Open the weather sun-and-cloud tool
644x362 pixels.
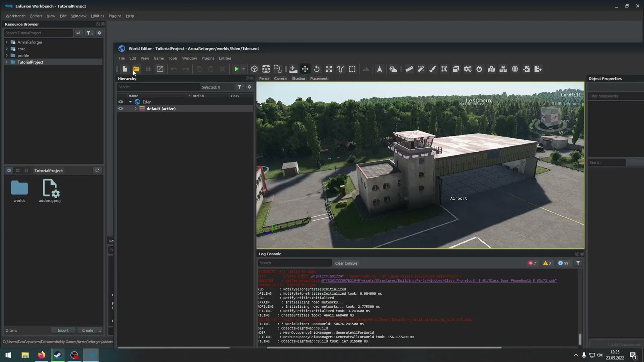coord(393,69)
